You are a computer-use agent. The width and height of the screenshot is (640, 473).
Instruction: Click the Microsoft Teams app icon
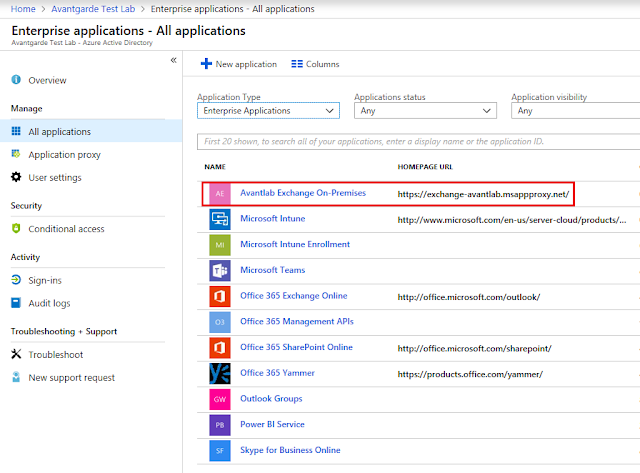pyautogui.click(x=220, y=270)
